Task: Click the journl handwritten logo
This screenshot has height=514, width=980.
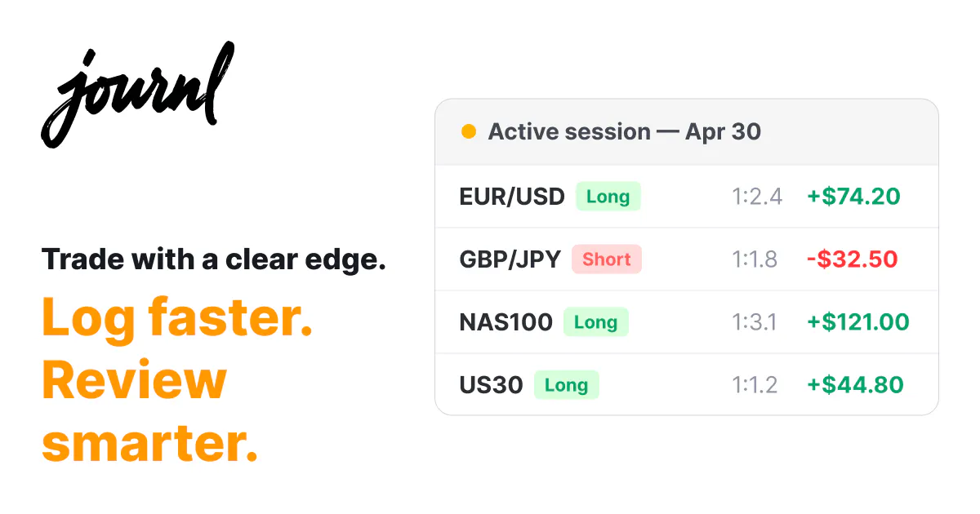Action: click(137, 95)
